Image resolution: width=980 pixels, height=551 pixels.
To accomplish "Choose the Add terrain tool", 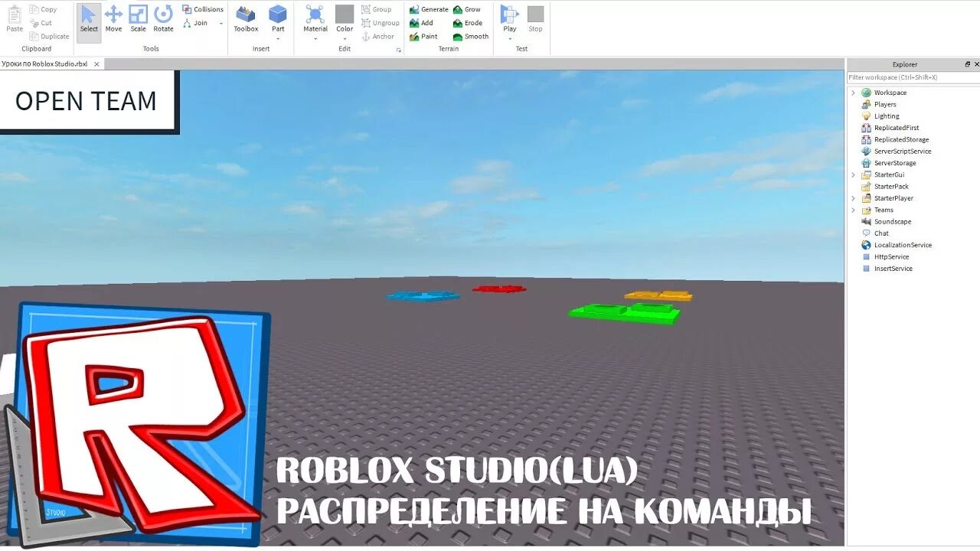I will [421, 23].
